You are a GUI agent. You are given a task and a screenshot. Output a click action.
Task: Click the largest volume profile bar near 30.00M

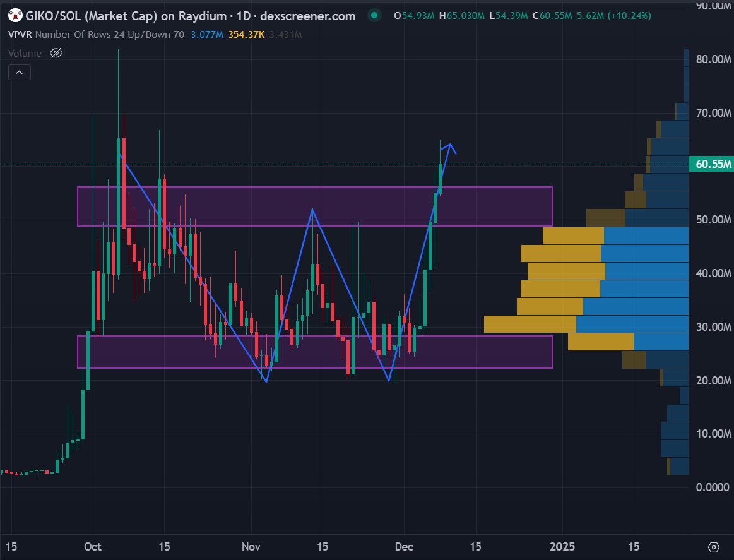586,324
